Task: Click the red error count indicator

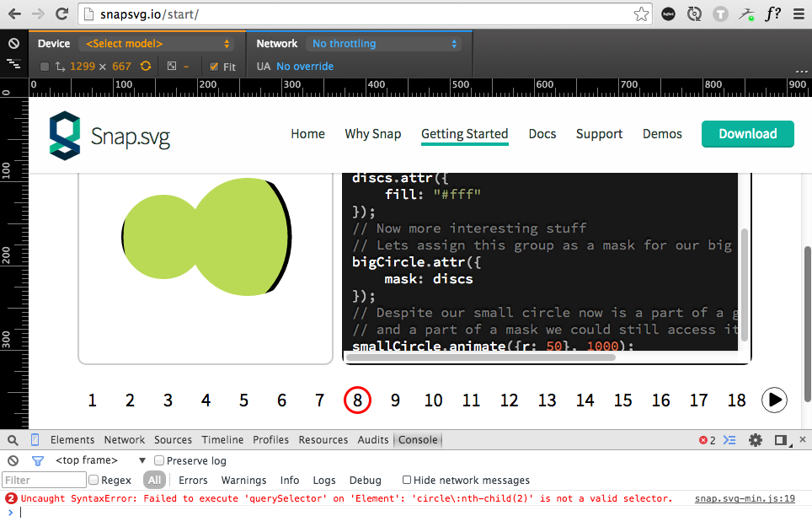Action: [x=707, y=440]
